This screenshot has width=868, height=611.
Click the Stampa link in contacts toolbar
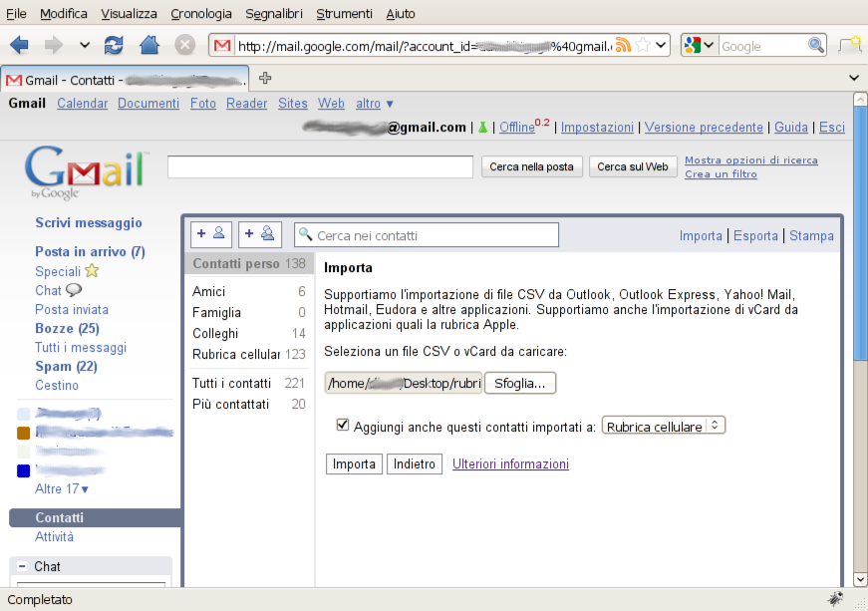(811, 236)
